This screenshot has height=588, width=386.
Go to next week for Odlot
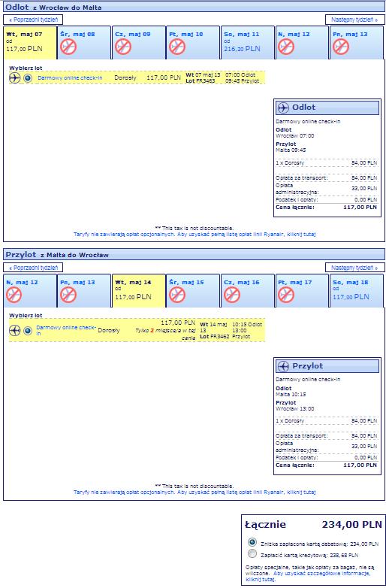pyautogui.click(x=354, y=20)
